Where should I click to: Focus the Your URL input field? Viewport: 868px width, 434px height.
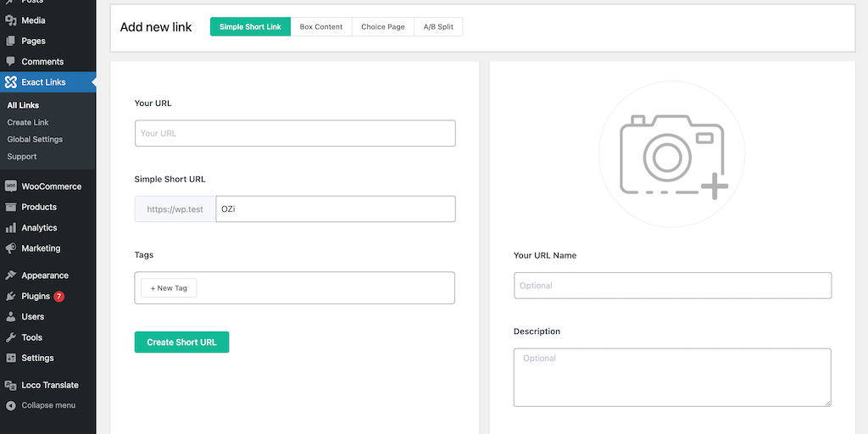click(x=295, y=133)
